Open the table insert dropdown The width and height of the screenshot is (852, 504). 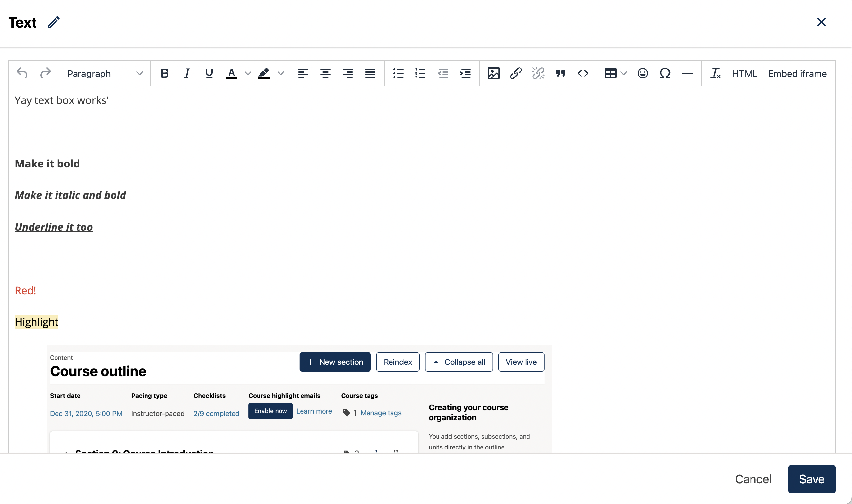[x=623, y=73]
